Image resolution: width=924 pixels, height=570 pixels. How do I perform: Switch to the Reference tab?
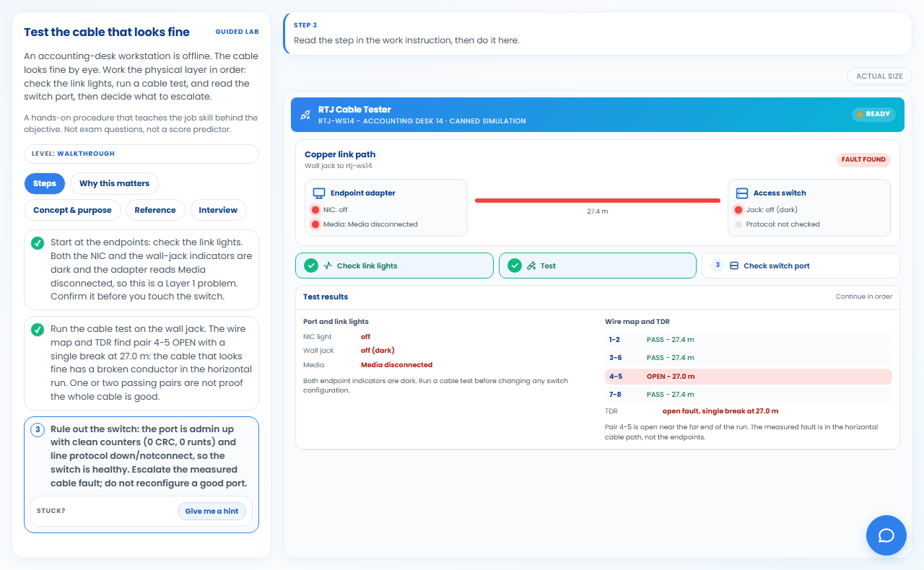tap(155, 210)
